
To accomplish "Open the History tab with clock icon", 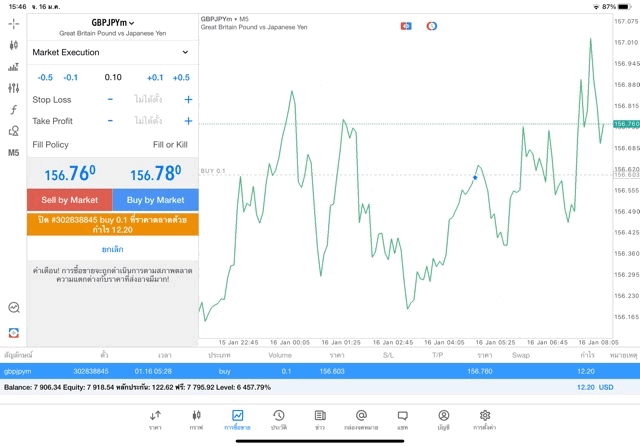I will pyautogui.click(x=279, y=420).
